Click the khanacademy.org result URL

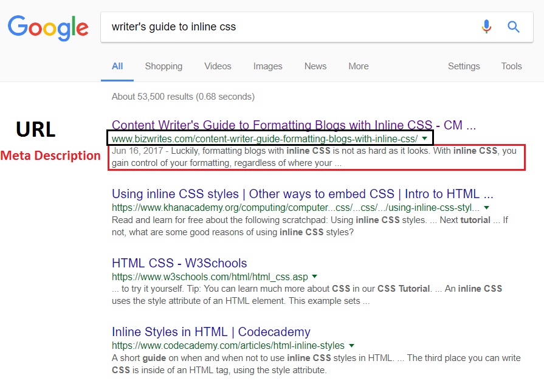pos(295,207)
